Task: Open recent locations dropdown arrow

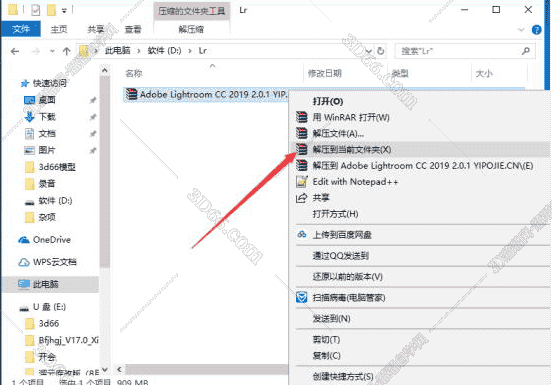Action: click(x=52, y=51)
